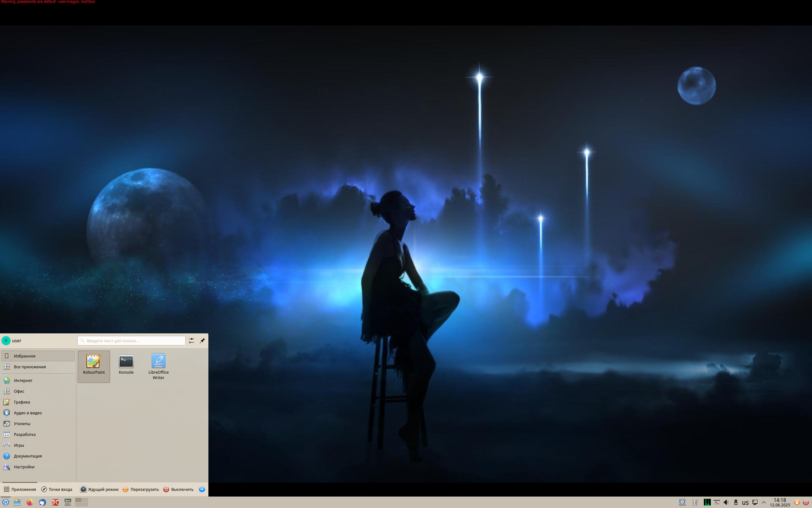Open Thunderbird mail from the taskbar
The width and height of the screenshot is (812, 508).
(x=42, y=502)
